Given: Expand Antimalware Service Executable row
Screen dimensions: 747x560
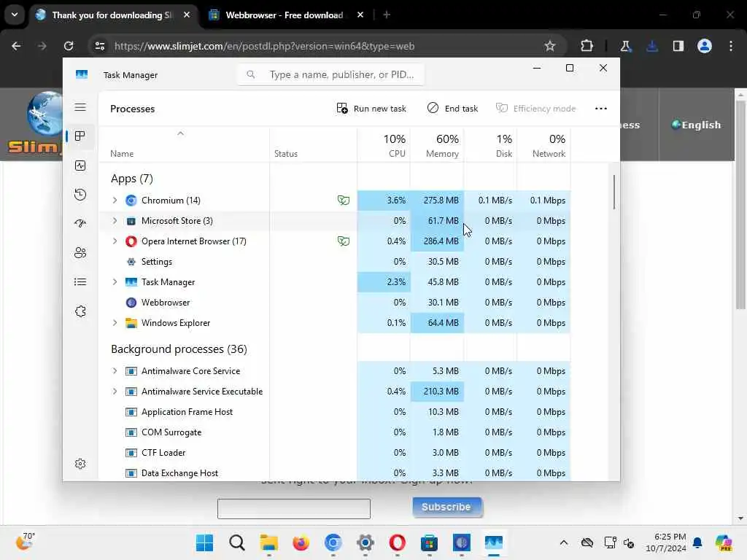Looking at the screenshot, I should coord(115,392).
